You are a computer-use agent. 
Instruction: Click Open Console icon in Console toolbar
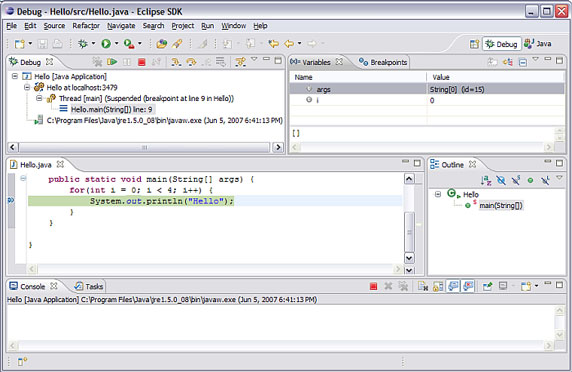526,287
